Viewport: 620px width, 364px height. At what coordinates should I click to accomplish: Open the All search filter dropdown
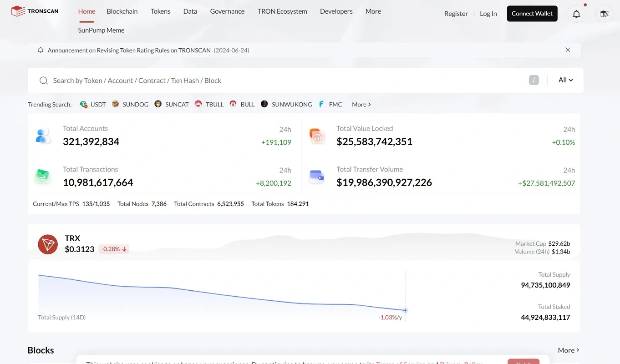(565, 80)
